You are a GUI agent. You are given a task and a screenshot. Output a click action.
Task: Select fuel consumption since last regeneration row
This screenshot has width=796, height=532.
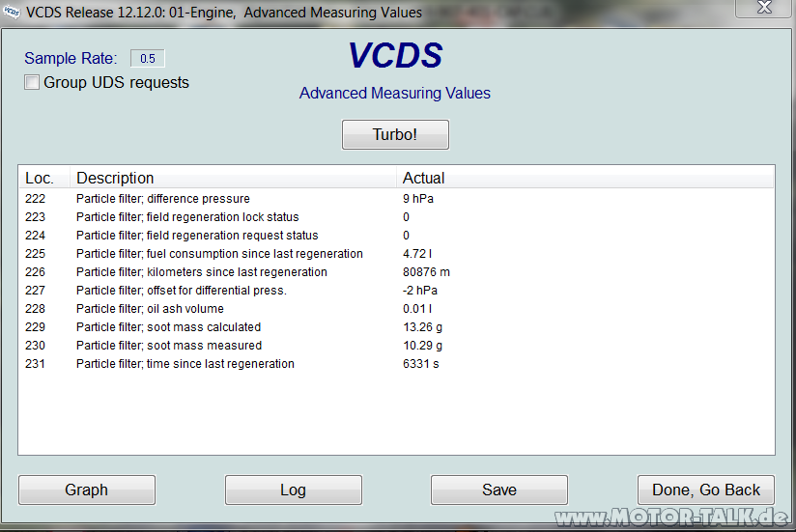point(396,254)
